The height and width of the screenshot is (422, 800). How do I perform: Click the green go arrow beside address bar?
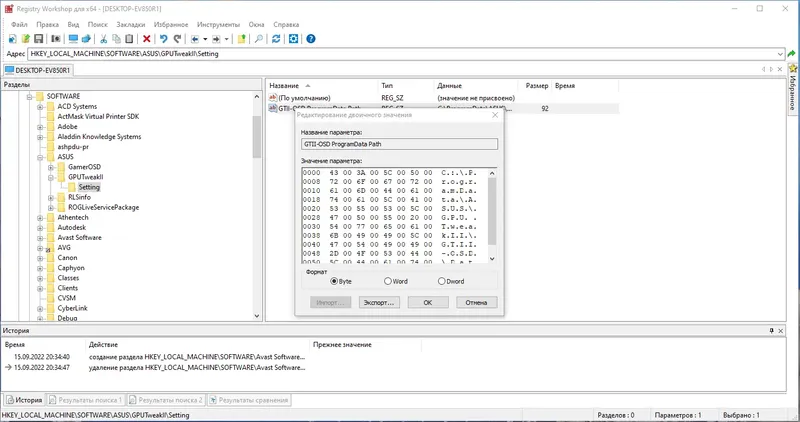click(x=791, y=54)
